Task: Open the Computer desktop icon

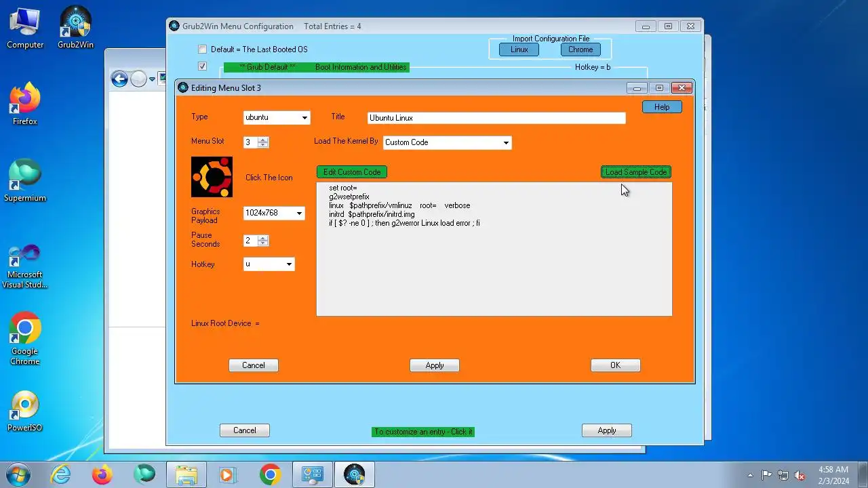Action: tap(25, 28)
